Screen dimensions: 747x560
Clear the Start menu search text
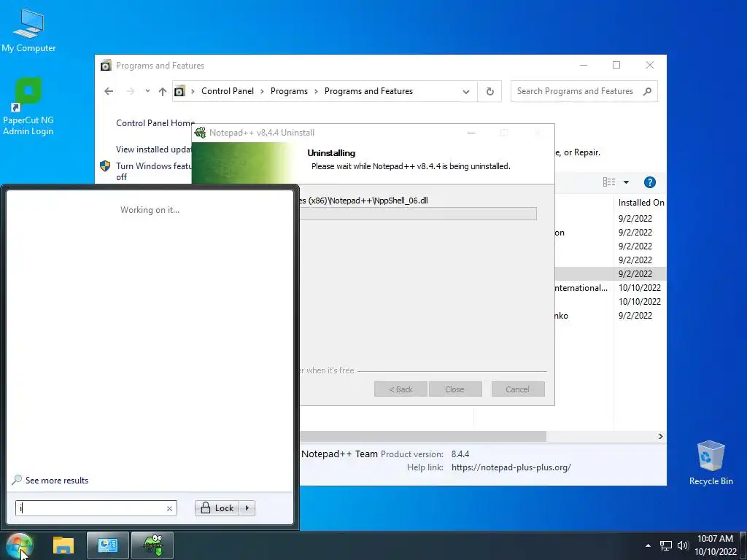coord(169,508)
